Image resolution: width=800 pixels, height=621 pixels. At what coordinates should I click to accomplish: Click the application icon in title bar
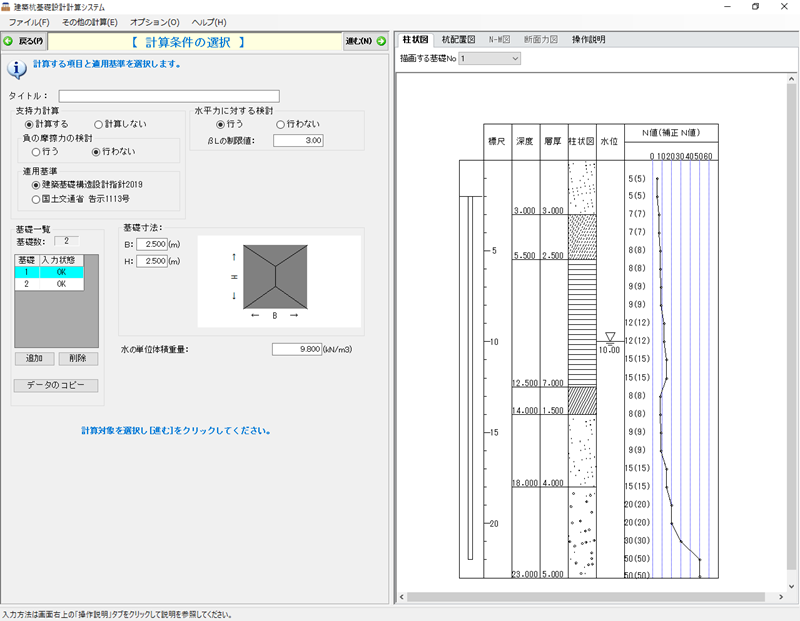6,7
